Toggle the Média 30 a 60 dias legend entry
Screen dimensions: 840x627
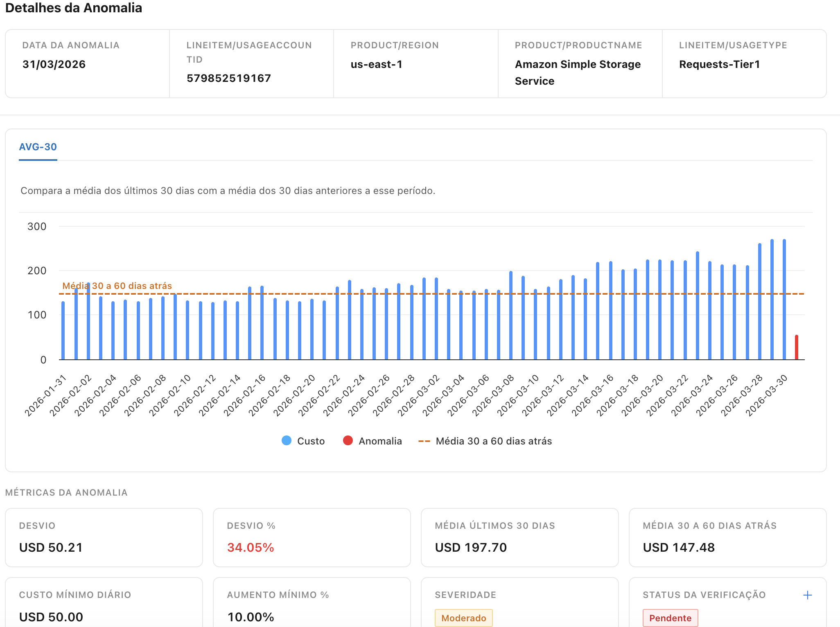coord(493,441)
